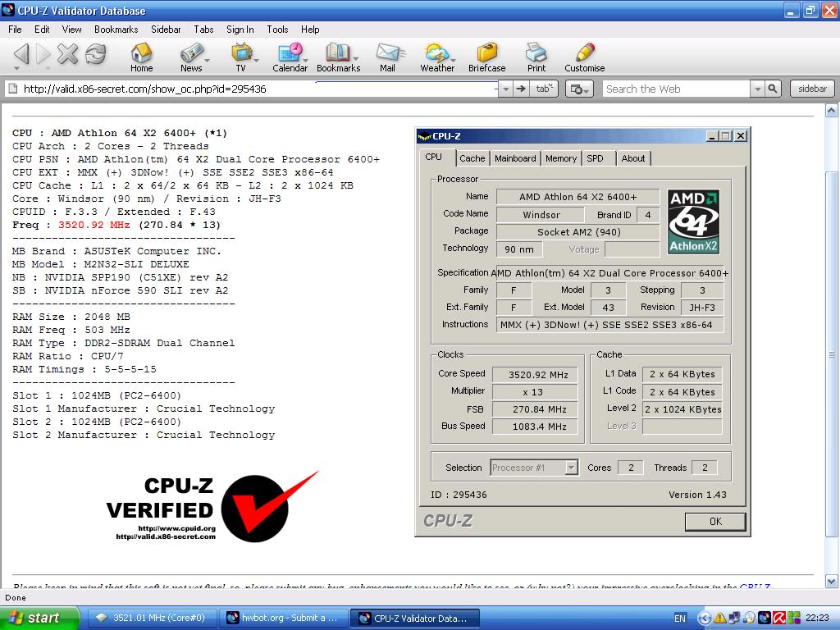The height and width of the screenshot is (630, 840).
Task: Open the Sidebar menu
Action: coord(166,30)
